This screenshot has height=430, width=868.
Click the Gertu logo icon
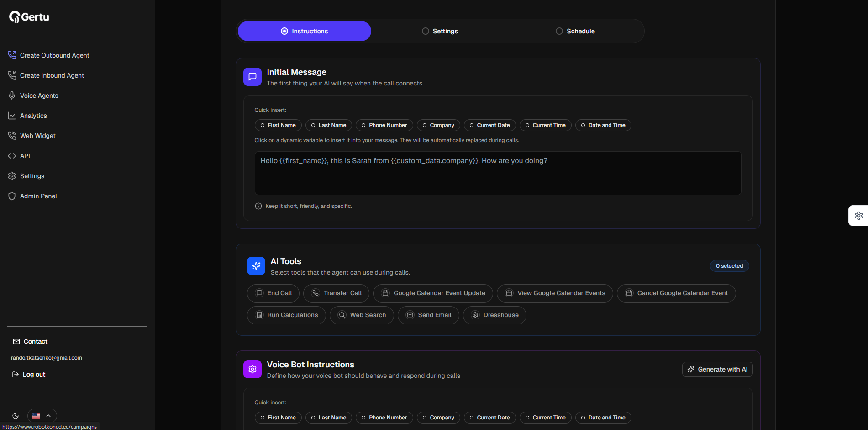(15, 17)
